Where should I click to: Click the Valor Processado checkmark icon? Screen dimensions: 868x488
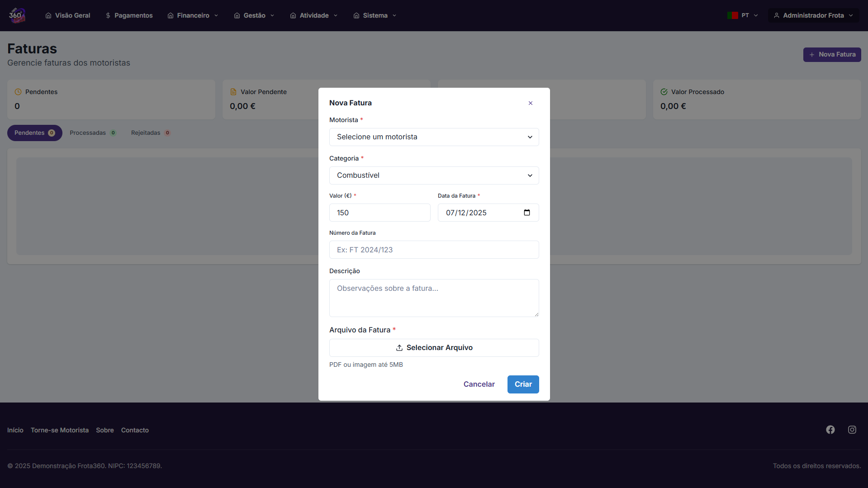664,92
